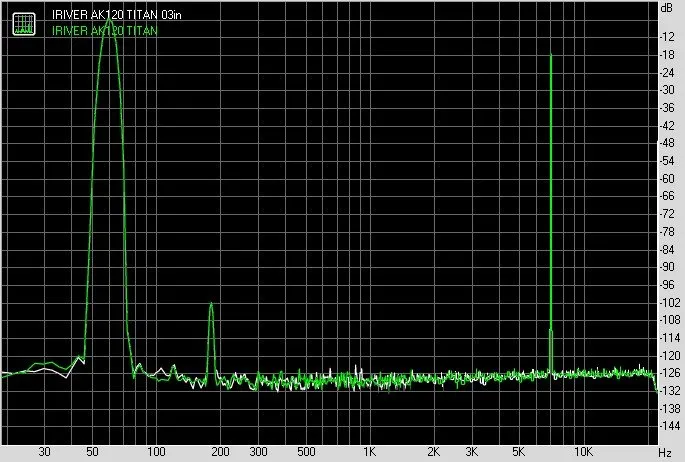The image size is (685, 462).
Task: Click the -18 dB axis value
Action: coord(667,55)
